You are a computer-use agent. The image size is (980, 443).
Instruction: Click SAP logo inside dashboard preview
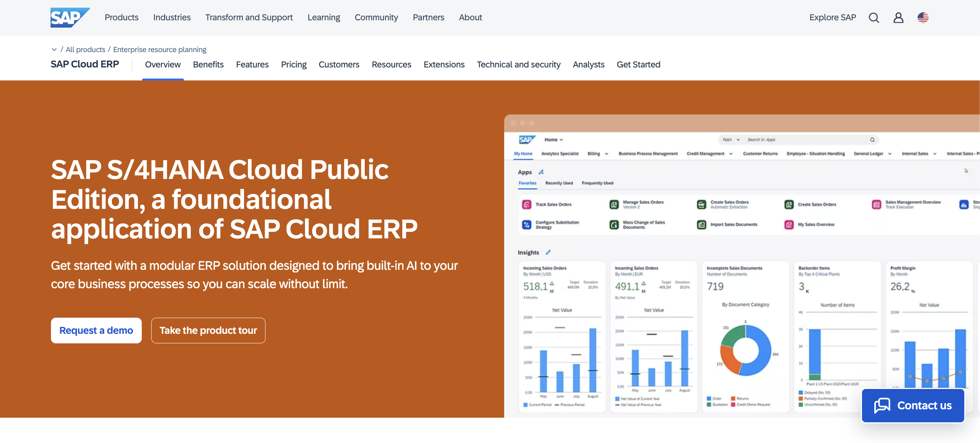[527, 139]
